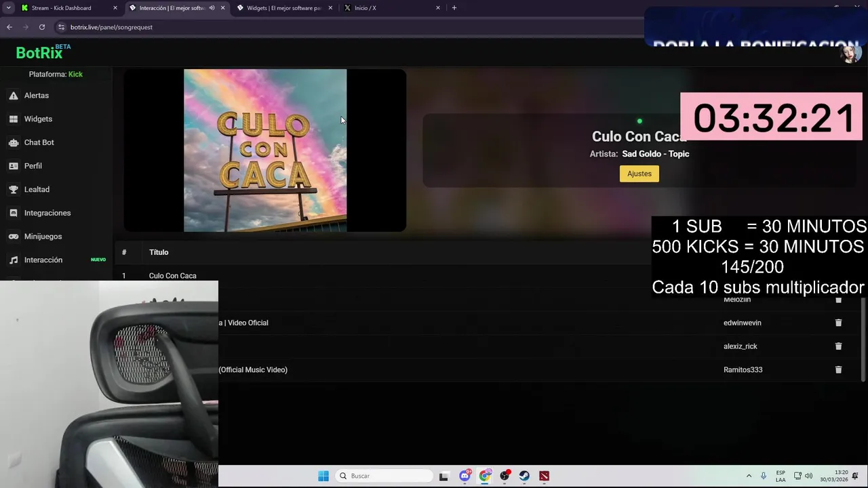The width and height of the screenshot is (868, 488).
Task: Click the Título column header
Action: point(159,252)
